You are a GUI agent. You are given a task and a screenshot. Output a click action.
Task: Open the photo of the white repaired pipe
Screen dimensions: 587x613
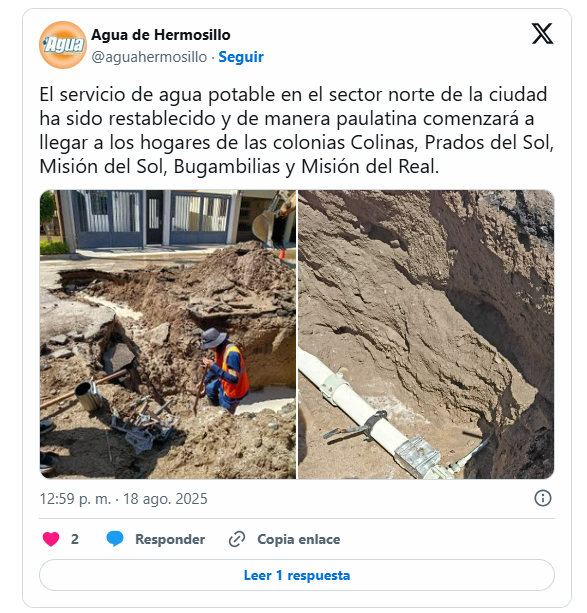point(426,334)
